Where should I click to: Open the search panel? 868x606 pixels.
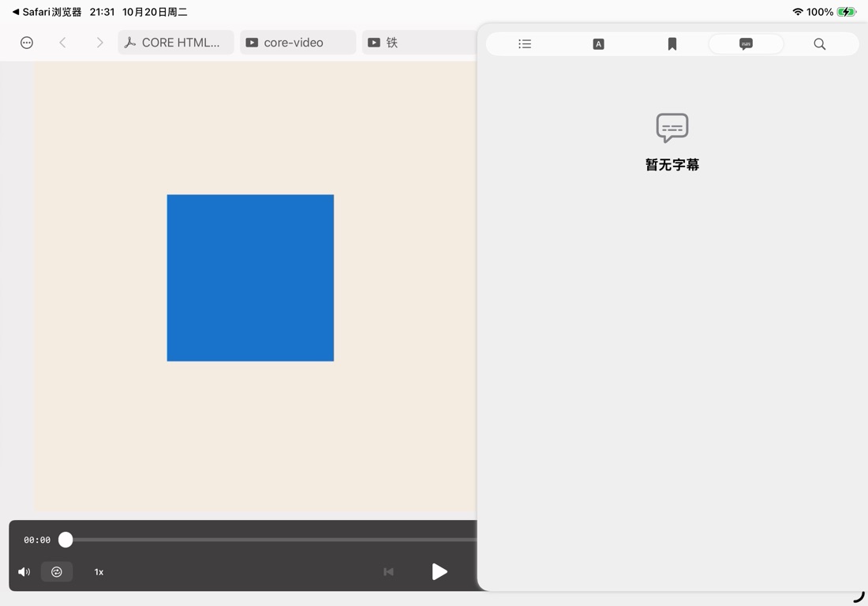pyautogui.click(x=820, y=44)
